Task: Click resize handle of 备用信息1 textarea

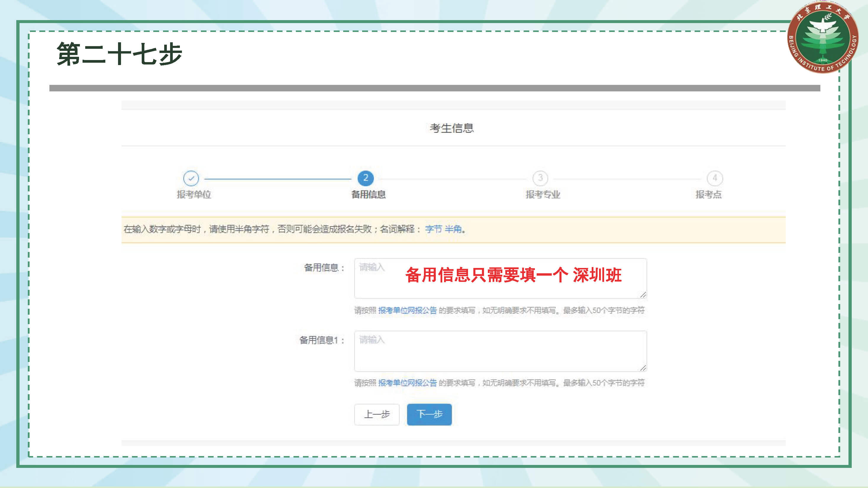Action: point(643,368)
